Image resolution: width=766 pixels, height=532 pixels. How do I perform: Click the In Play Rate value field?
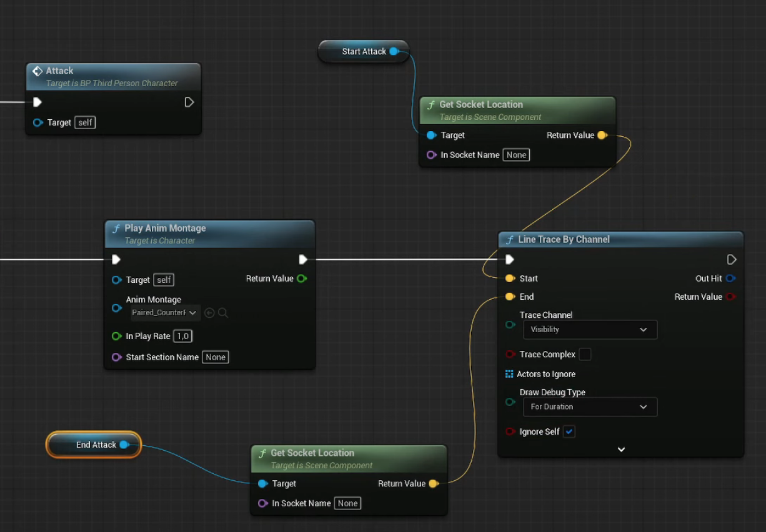click(182, 336)
